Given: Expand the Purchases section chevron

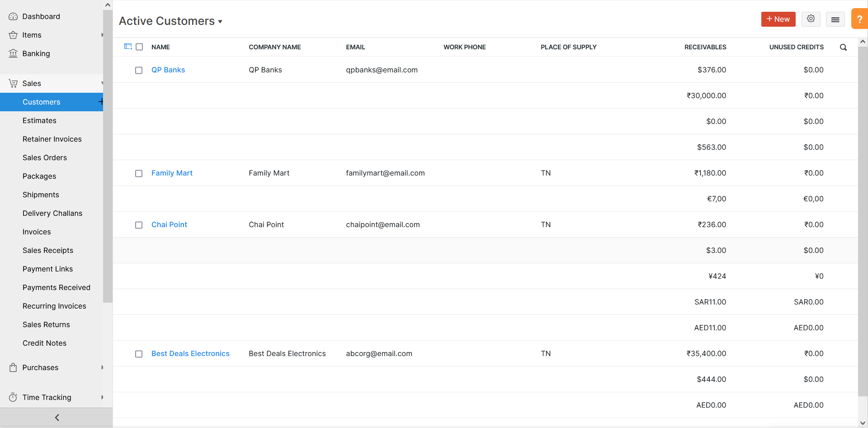Looking at the screenshot, I should pyautogui.click(x=102, y=367).
